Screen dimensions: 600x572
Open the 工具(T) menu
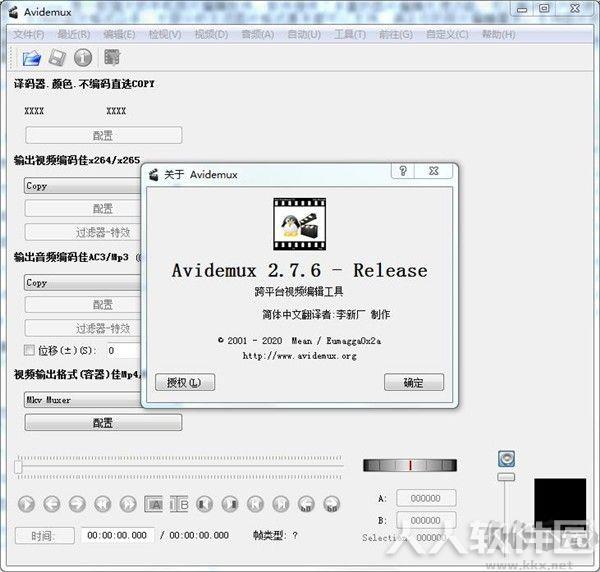point(350,34)
